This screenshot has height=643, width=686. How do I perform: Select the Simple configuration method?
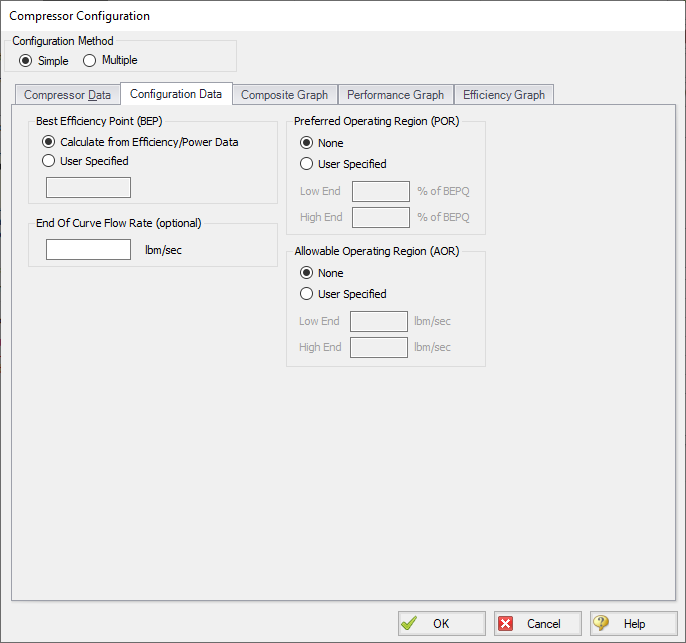[x=26, y=61]
